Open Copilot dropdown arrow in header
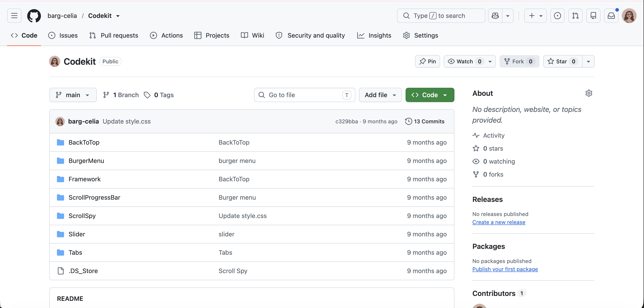The image size is (644, 308). coord(508,16)
